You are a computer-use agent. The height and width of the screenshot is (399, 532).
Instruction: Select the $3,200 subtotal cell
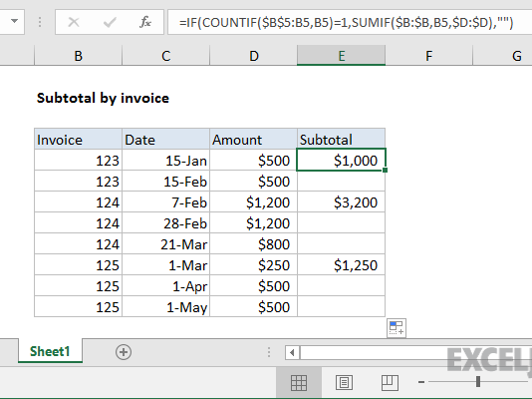(x=341, y=201)
